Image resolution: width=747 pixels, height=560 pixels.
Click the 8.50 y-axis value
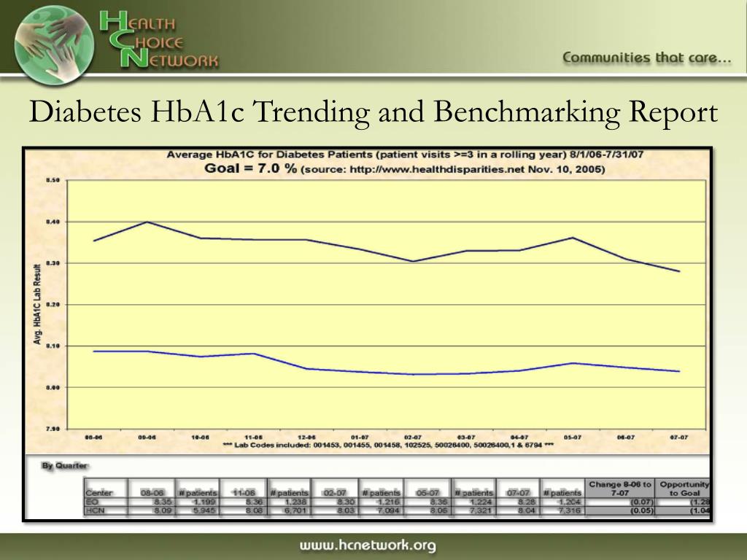[53, 180]
